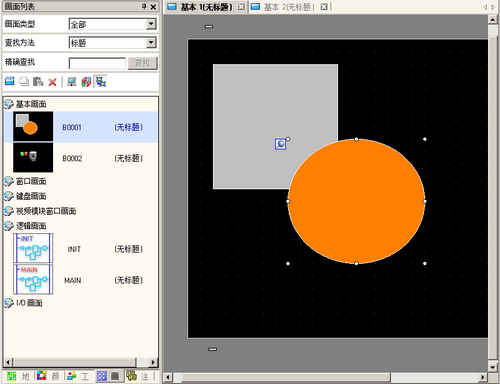Click the blue grid screen list tab icon
Viewport: 500px width, 384px height.
click(102, 376)
